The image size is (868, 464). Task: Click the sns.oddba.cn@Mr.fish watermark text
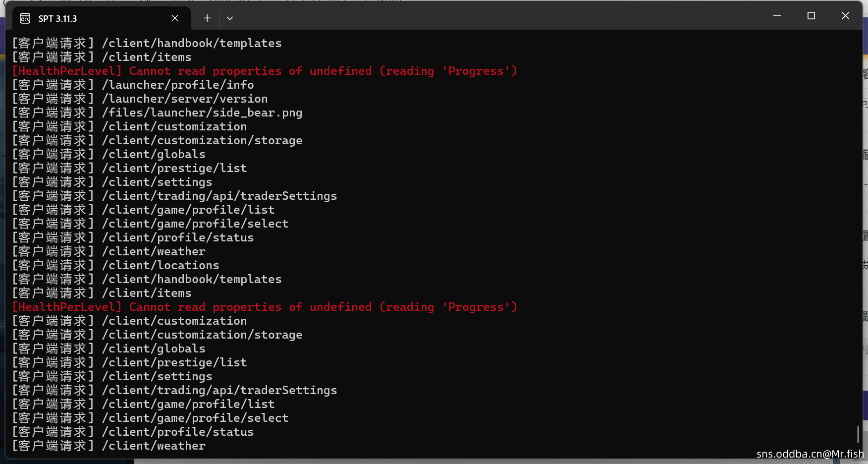(x=810, y=454)
